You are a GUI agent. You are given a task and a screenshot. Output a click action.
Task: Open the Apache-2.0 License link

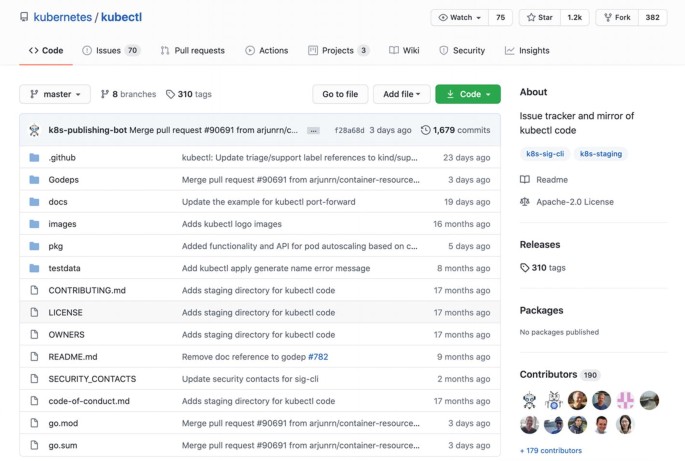click(x=575, y=202)
